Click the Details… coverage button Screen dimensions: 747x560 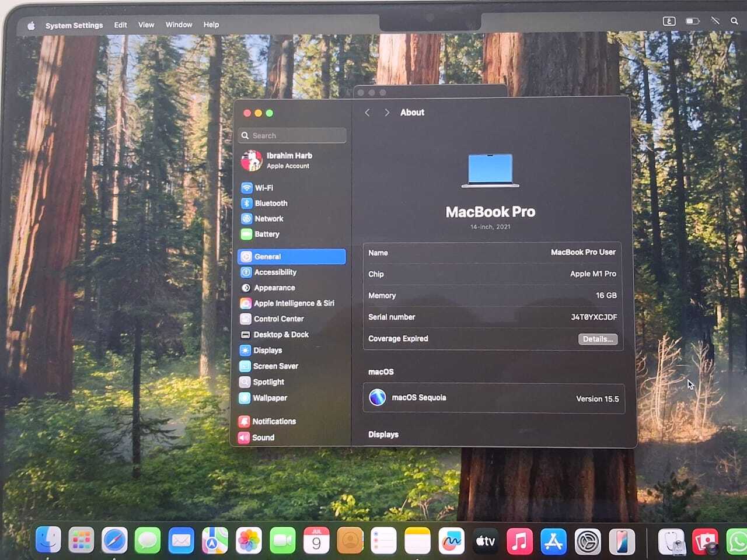point(598,339)
